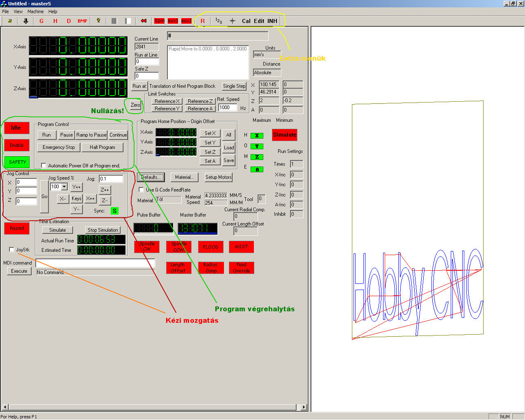The height and width of the screenshot is (420, 525).
Task: Click into the MDI command field
Action: [96, 263]
